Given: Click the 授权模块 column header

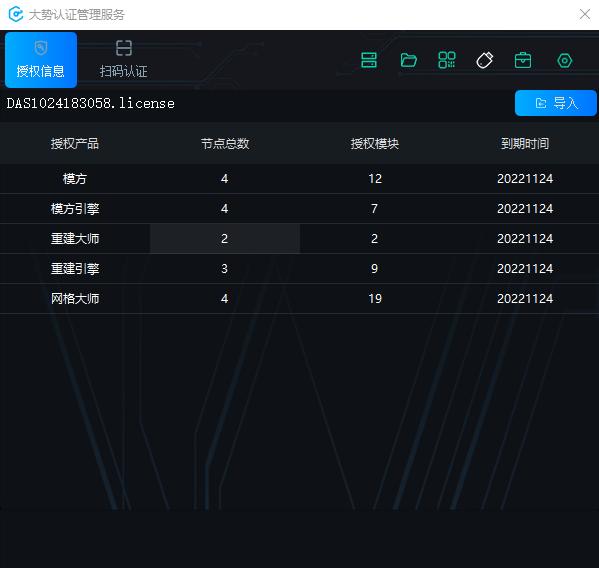Looking at the screenshot, I should [x=375, y=144].
